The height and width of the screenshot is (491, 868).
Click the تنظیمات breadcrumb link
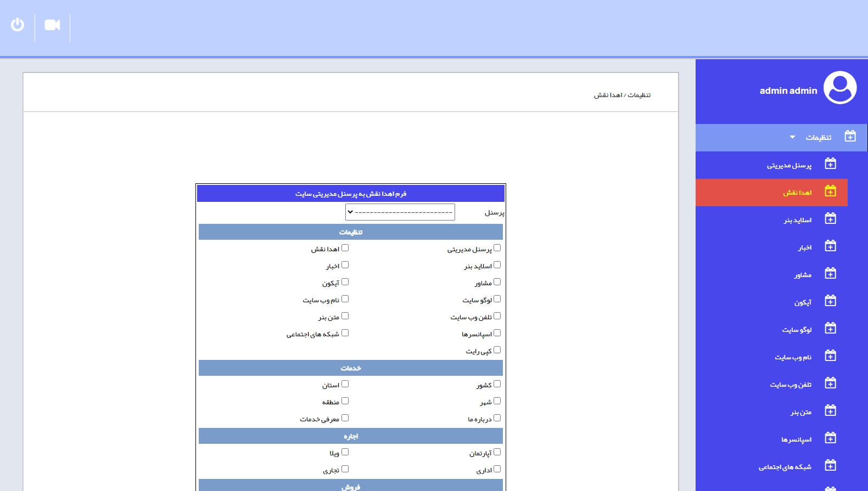tap(639, 95)
